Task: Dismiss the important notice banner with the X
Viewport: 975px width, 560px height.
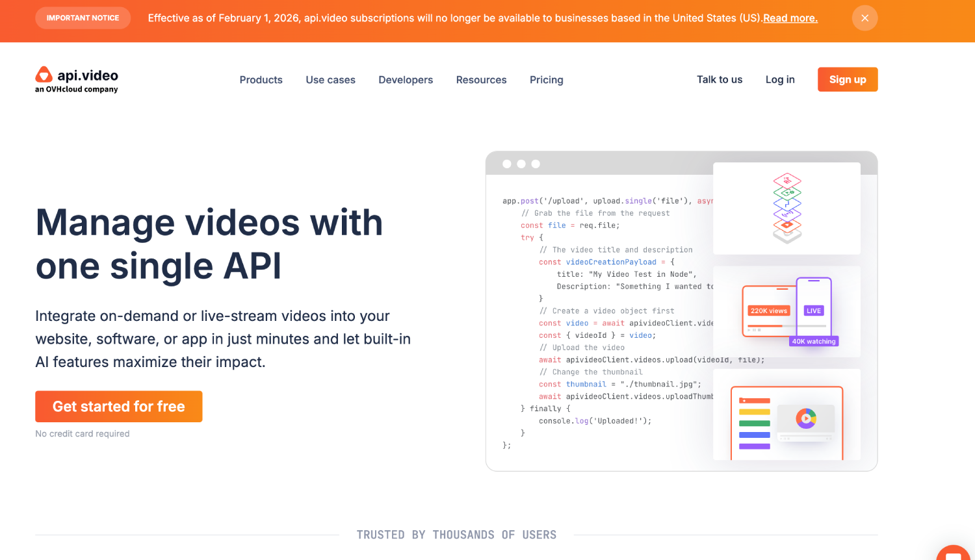Action: click(x=864, y=18)
